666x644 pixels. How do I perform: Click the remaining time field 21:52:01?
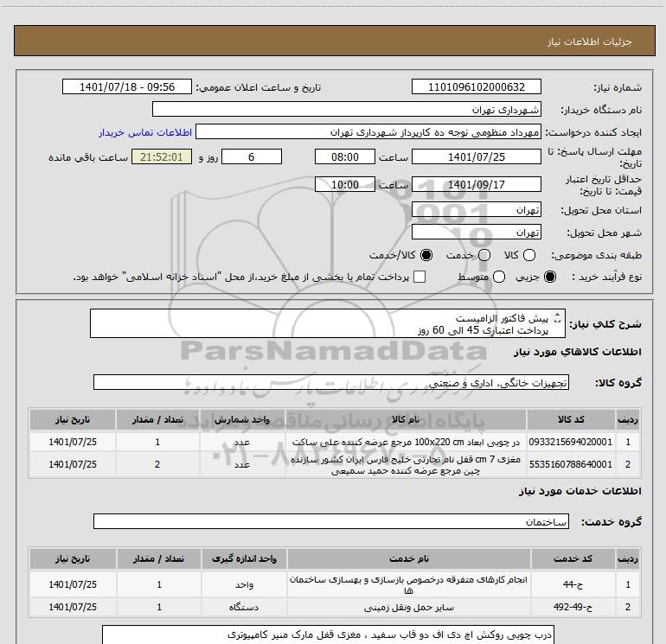click(162, 156)
